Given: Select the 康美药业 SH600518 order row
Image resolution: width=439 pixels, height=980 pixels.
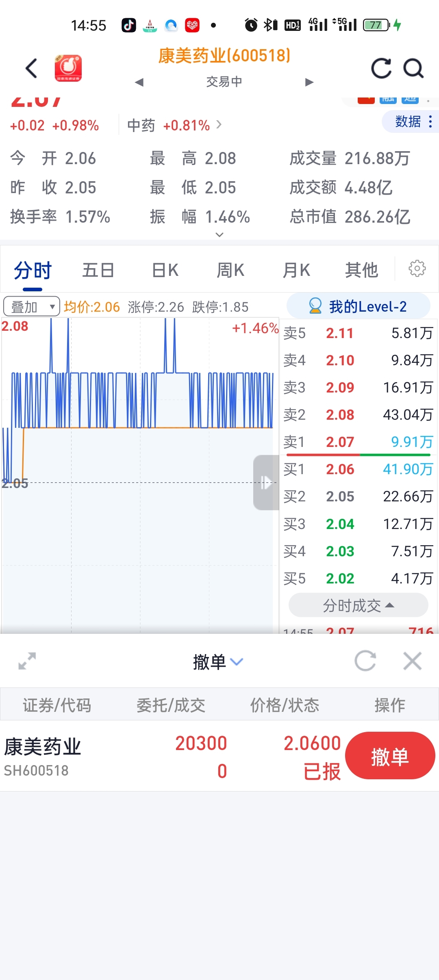Looking at the screenshot, I should click(x=219, y=756).
